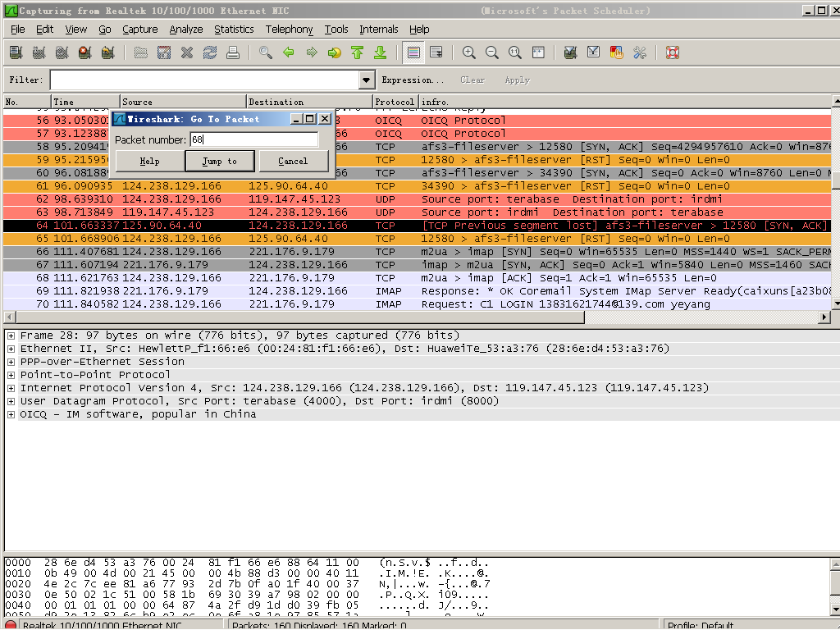Expand Point-to-Point Protocol node
Image resolution: width=840 pixels, height=630 pixels.
(x=11, y=375)
